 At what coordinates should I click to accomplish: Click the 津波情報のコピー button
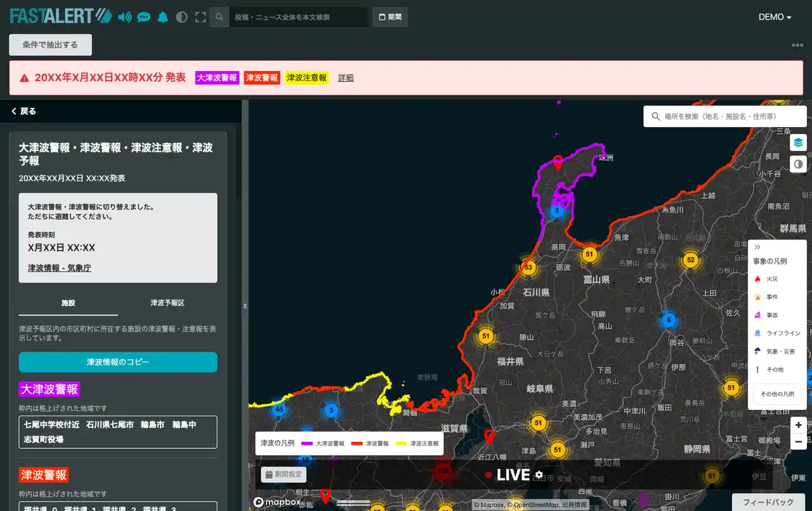118,362
